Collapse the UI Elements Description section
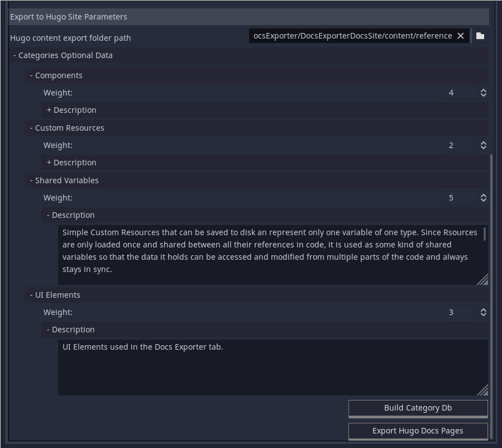The width and height of the screenshot is (502, 448). 70,330
